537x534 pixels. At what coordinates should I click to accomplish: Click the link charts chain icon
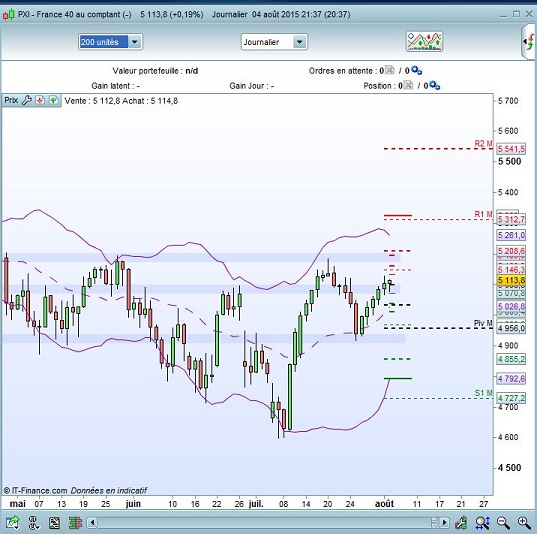pos(34,522)
